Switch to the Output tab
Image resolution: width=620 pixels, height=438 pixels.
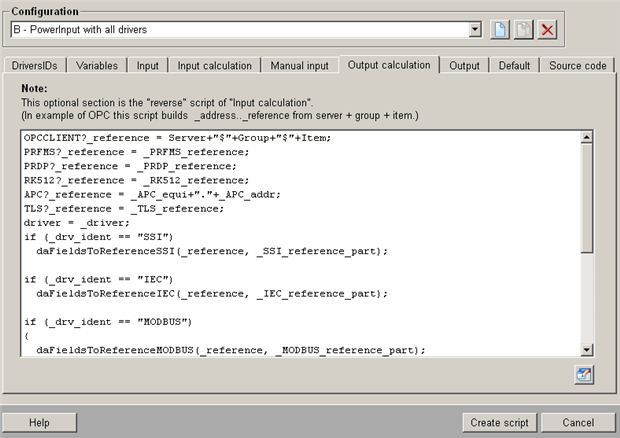[464, 66]
